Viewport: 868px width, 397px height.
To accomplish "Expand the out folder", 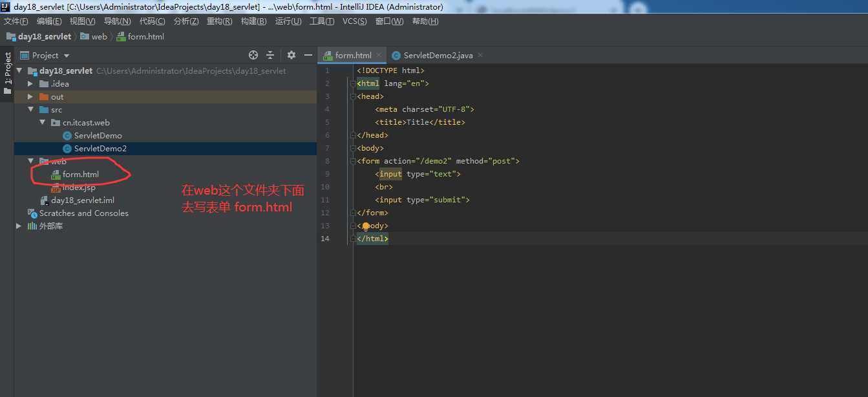I will (x=30, y=97).
